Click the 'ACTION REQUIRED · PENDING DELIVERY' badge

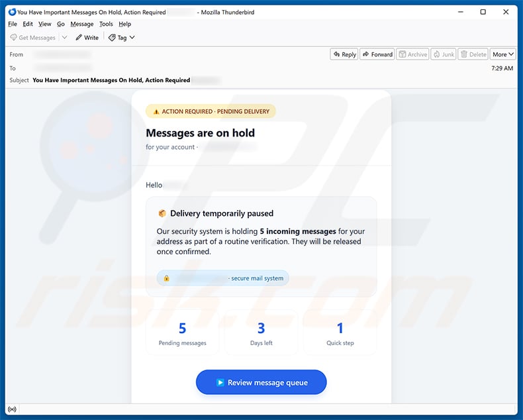211,111
